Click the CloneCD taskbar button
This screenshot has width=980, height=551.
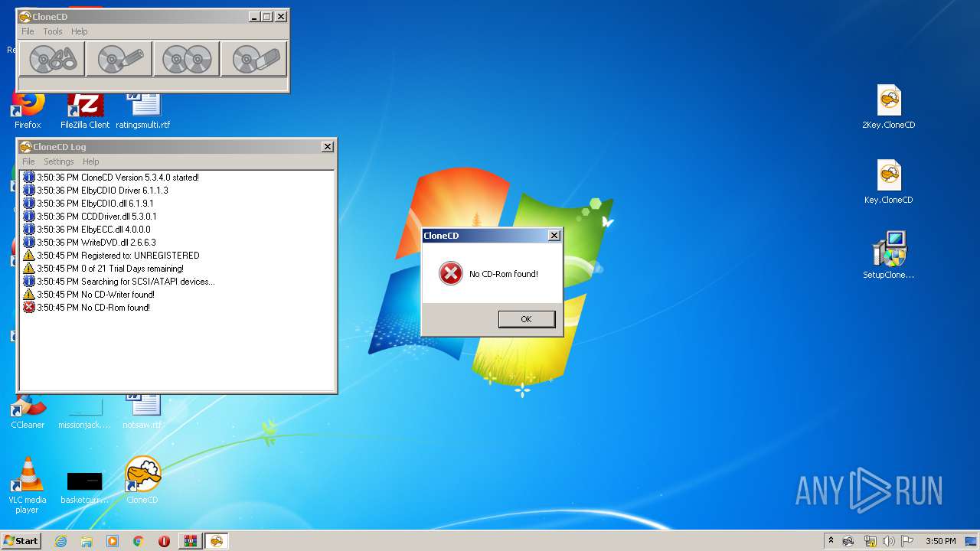217,541
